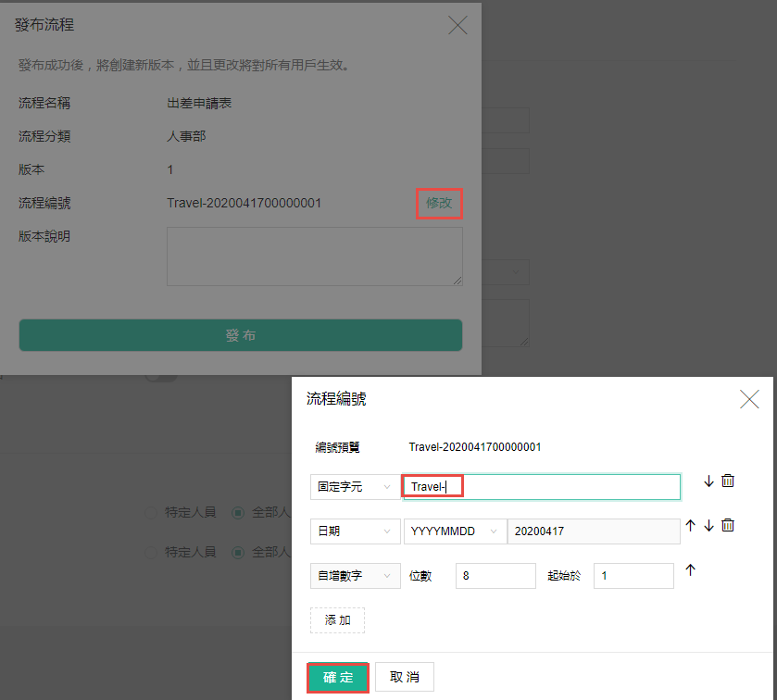Select the second 全部人 radio button
The image size is (777, 700).
click(238, 552)
